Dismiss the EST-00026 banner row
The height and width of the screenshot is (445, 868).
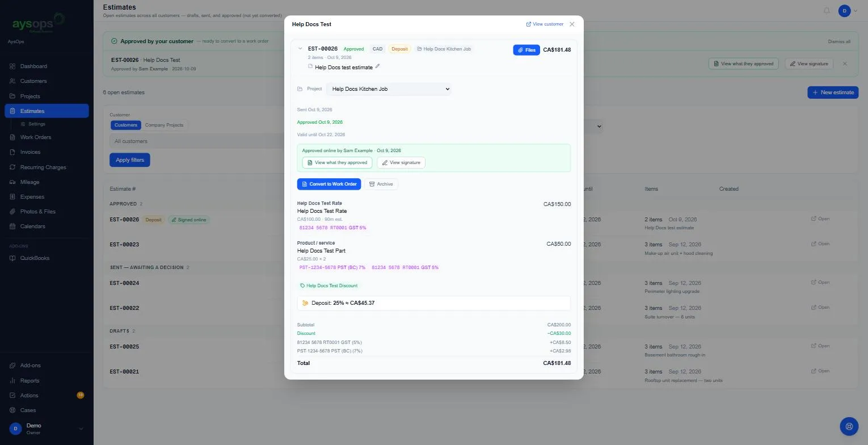tap(845, 64)
